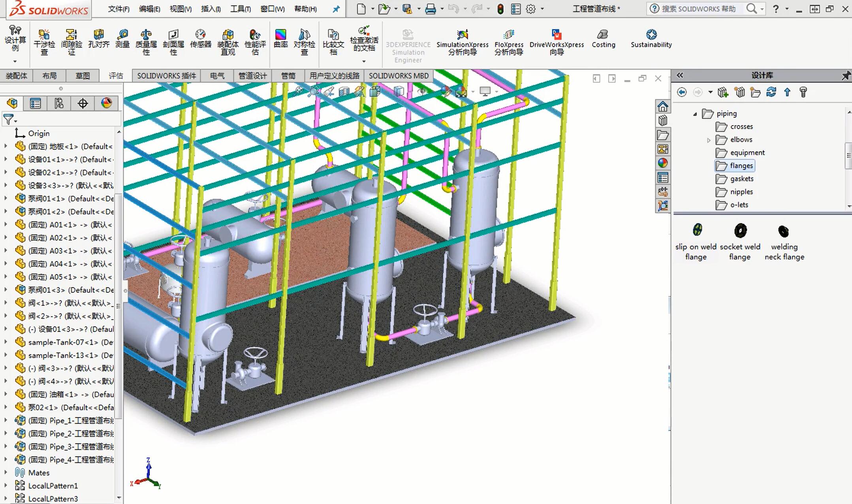This screenshot has height=504, width=852.
Task: Open 比较文档 compare documents tool
Action: point(333,42)
